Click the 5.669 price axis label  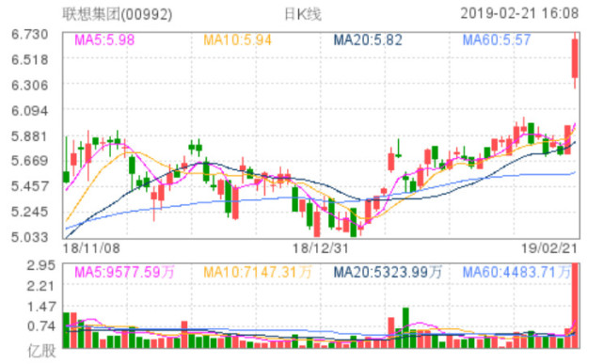(30, 161)
